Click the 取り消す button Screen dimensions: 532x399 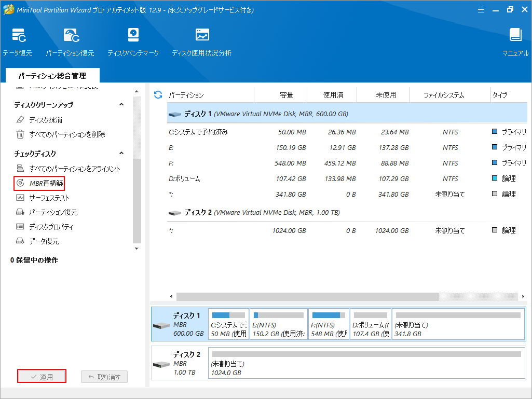104,377
